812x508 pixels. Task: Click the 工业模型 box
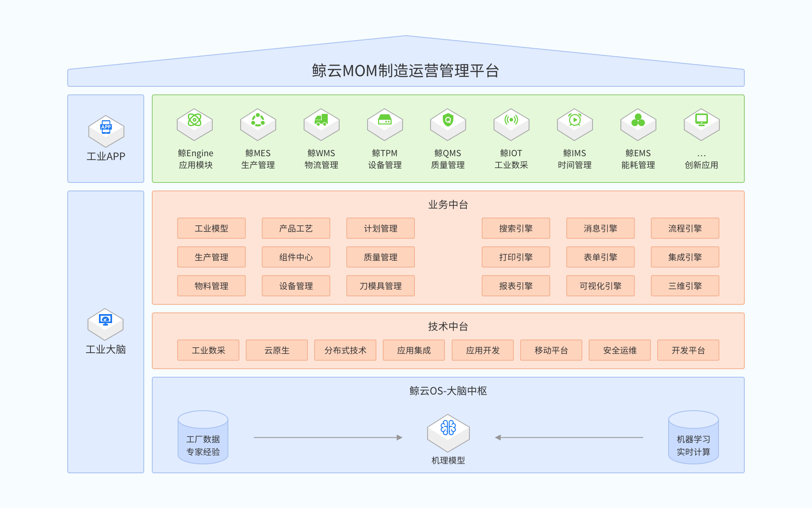tap(211, 228)
